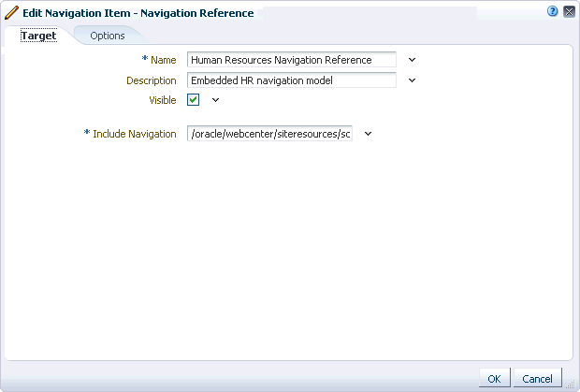The height and width of the screenshot is (392, 580).
Task: Click in the Description input field
Action: pyautogui.click(x=292, y=80)
